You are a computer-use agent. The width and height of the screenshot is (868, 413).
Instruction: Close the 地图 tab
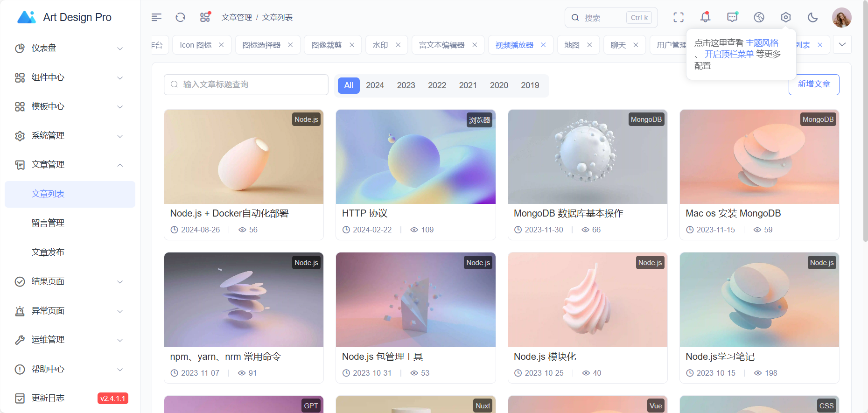click(x=589, y=45)
